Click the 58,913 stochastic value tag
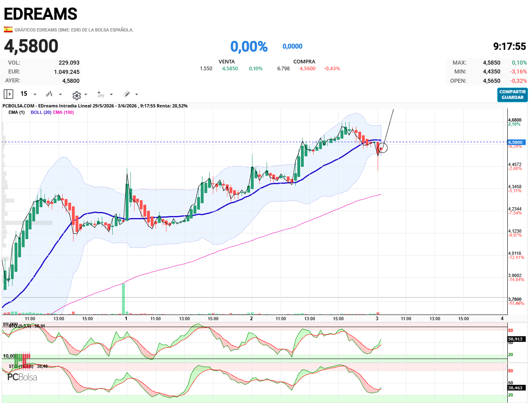Screen dimensions: 532x403 click(516, 339)
